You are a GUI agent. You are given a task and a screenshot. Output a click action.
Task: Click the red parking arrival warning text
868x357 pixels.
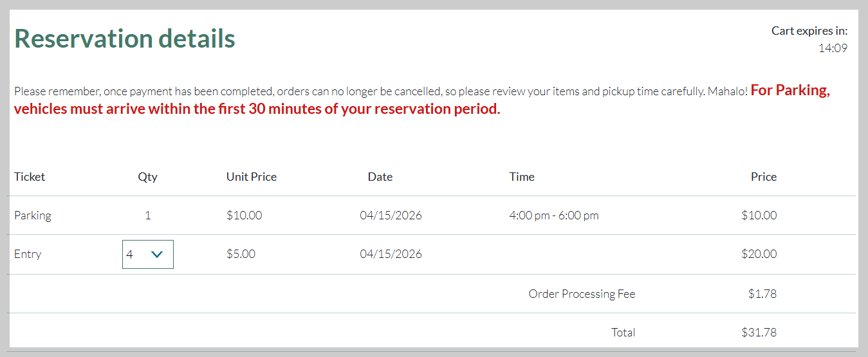[422, 100]
